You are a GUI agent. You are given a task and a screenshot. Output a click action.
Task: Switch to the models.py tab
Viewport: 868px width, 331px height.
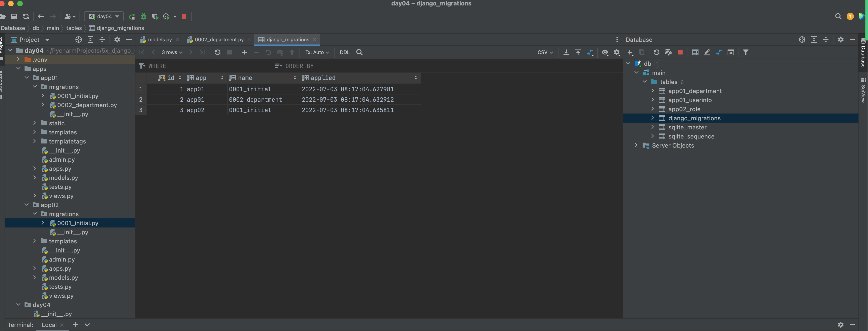pos(159,40)
